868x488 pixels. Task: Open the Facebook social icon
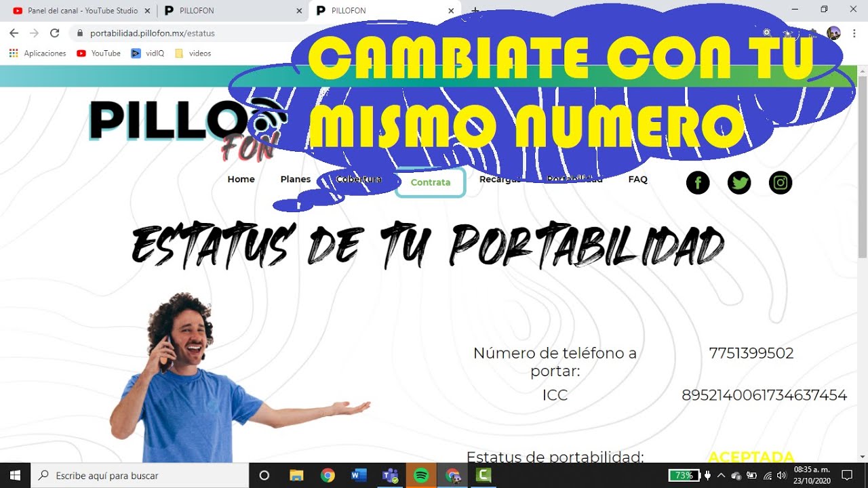(x=698, y=183)
